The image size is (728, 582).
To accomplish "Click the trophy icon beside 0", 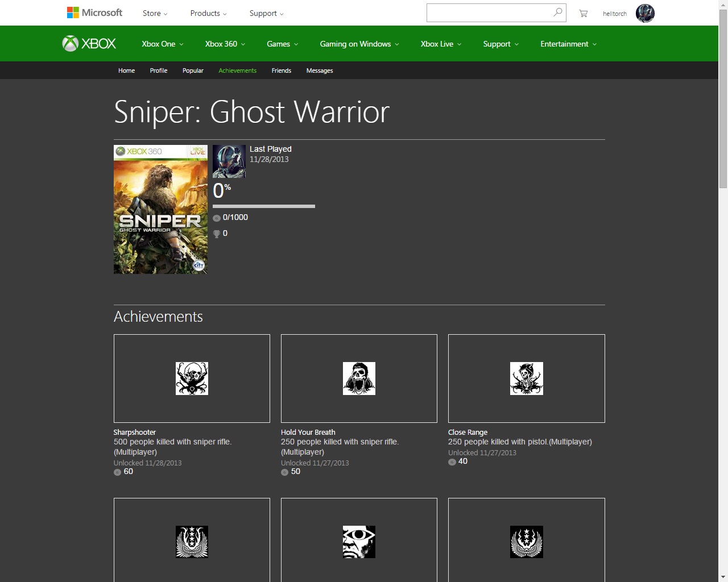I will pyautogui.click(x=217, y=234).
